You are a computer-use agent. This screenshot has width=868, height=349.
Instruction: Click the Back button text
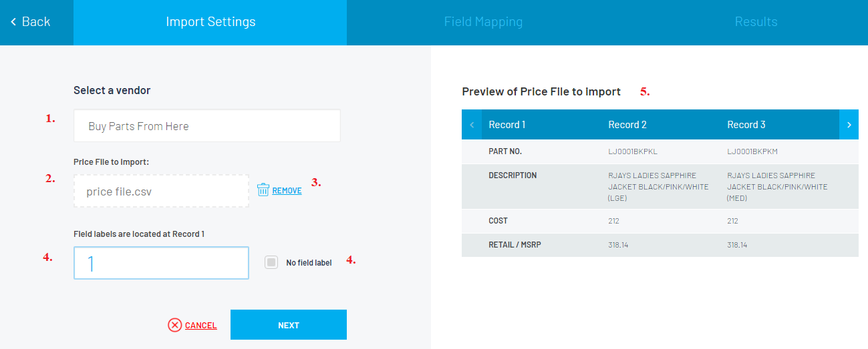click(36, 22)
